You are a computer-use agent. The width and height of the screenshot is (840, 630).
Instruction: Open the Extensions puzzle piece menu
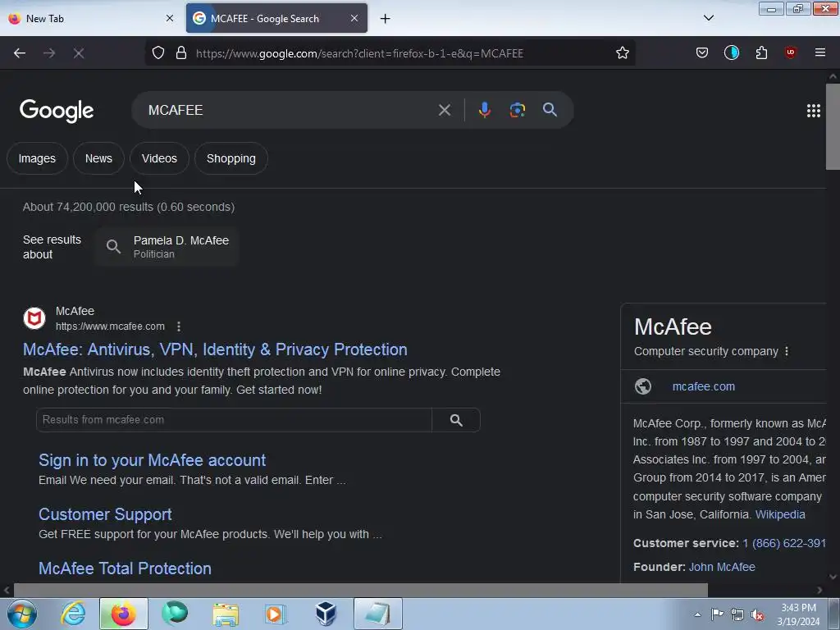coord(761,53)
